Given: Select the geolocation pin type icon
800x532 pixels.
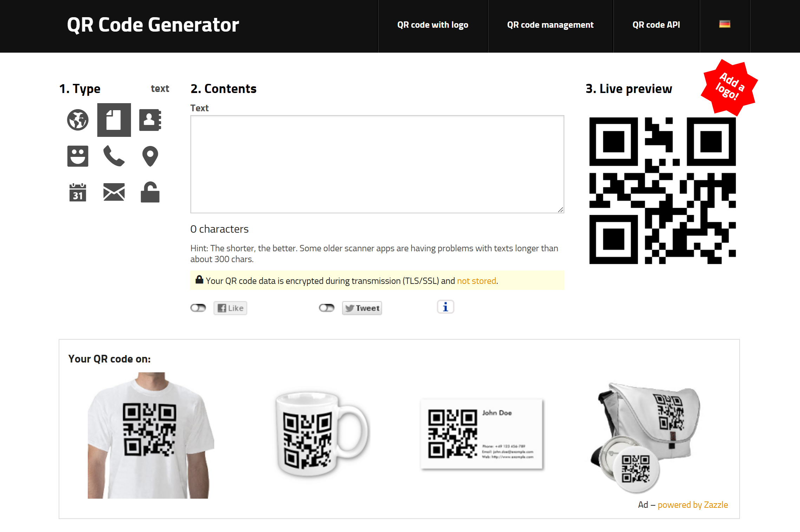Looking at the screenshot, I should pos(150,156).
